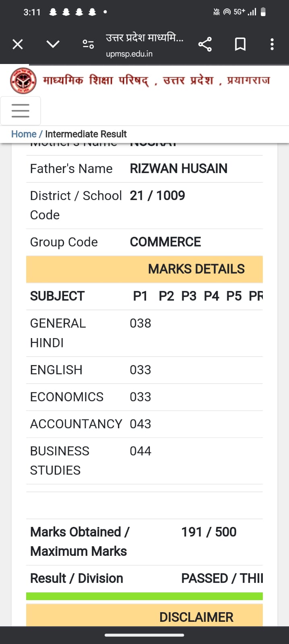This screenshot has width=289, height=644.
Task: Select the ACCOUNTANCY subject row
Action: pos(144,424)
